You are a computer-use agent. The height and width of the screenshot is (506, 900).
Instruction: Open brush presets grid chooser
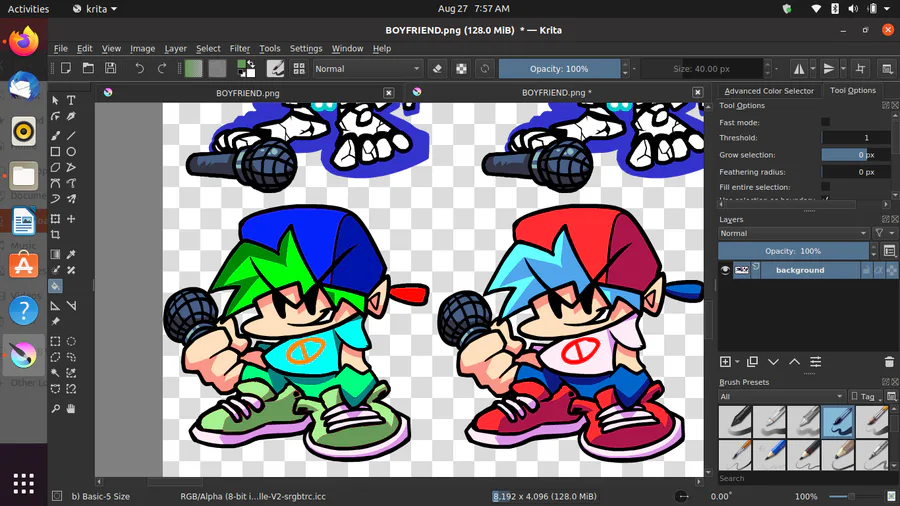point(299,69)
